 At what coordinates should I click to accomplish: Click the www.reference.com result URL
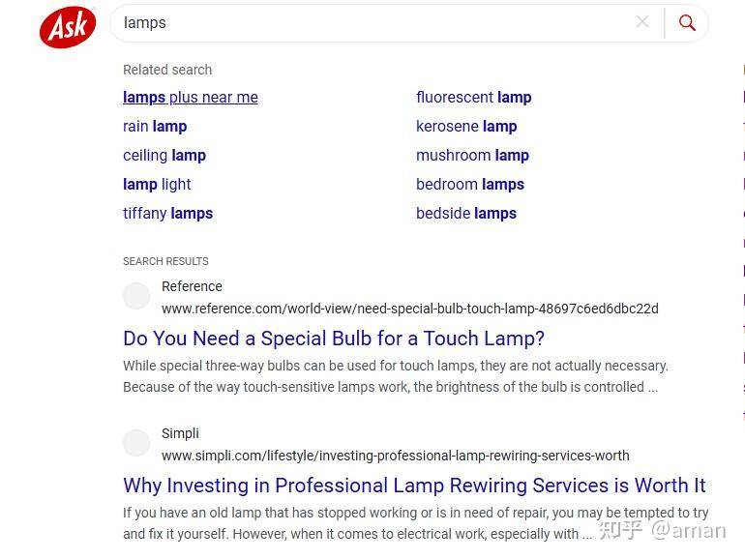[x=409, y=309]
